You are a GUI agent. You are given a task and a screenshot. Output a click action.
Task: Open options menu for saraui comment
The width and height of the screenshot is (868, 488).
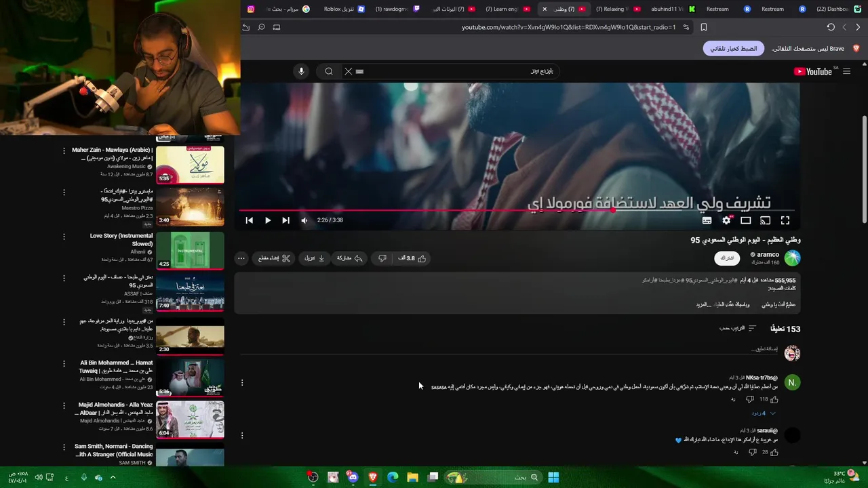242,436
